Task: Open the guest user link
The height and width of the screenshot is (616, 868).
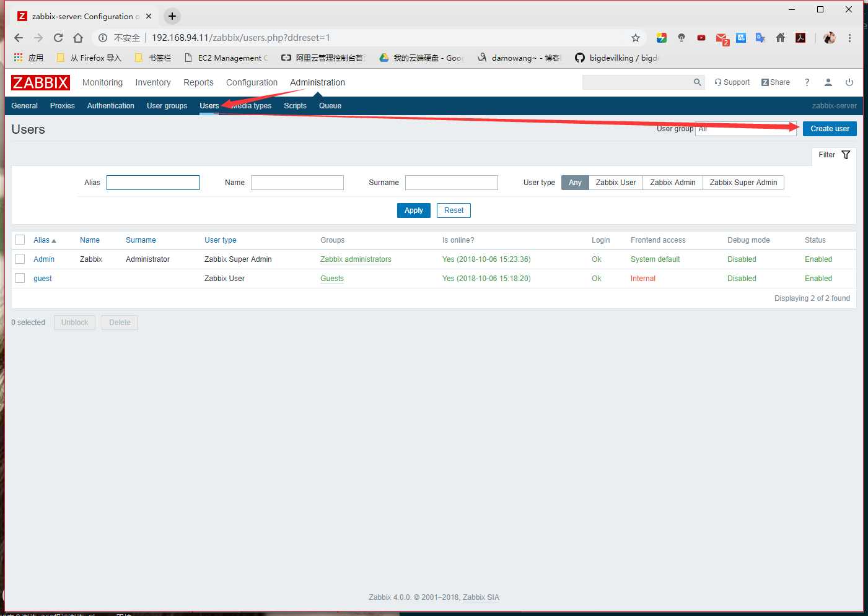Action: coord(43,279)
